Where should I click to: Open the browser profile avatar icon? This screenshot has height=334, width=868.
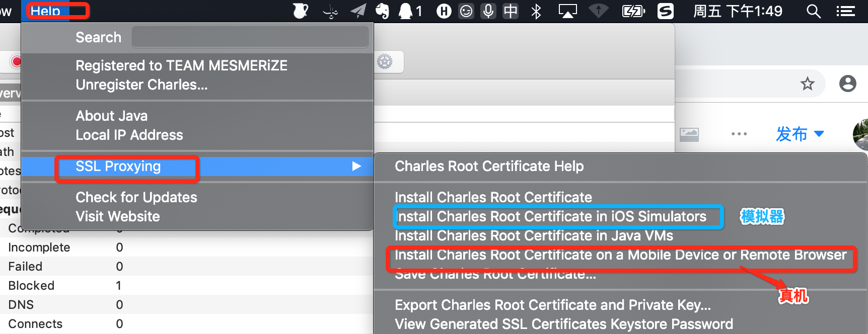coord(848,83)
